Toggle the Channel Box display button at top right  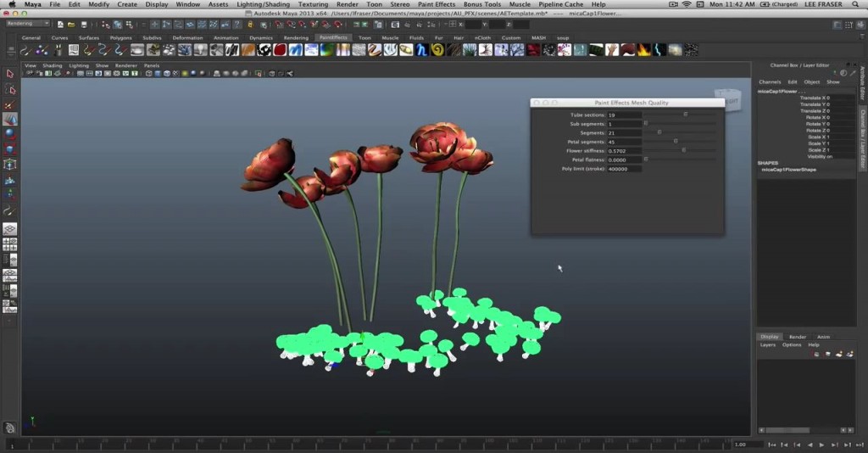[860, 25]
